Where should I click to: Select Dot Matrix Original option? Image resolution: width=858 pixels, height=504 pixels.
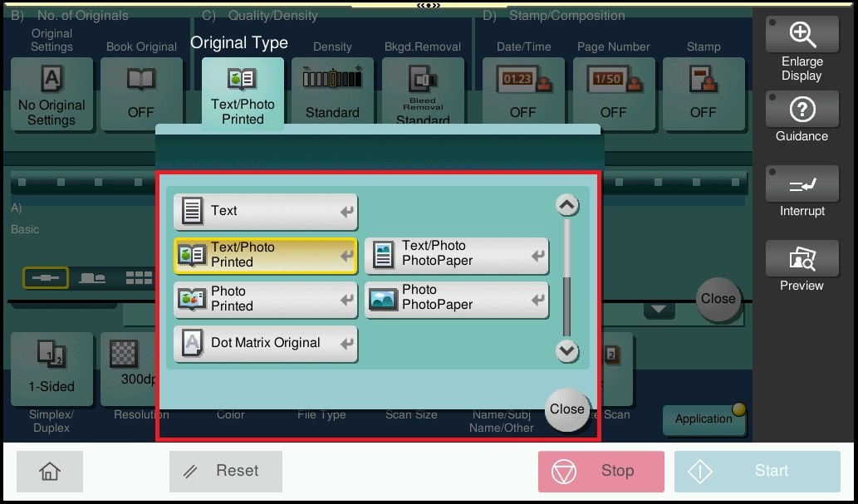pyautogui.click(x=265, y=343)
